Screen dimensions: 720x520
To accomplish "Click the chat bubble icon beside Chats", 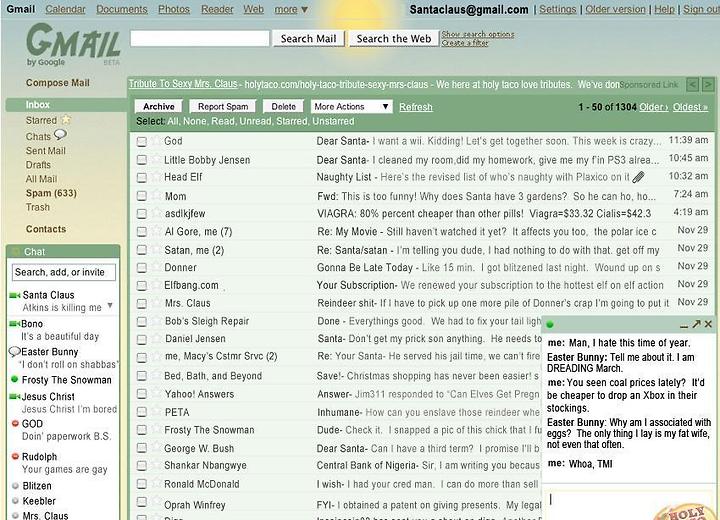I will click(x=60, y=135).
